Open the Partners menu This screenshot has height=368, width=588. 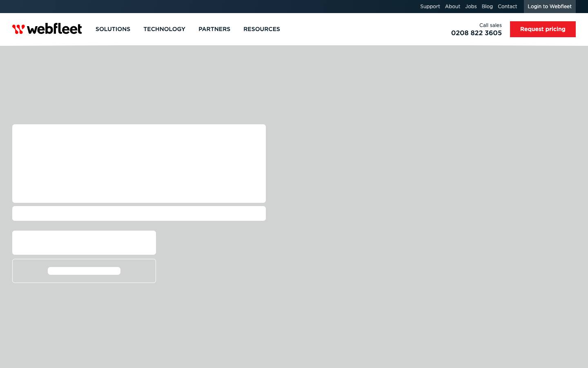pos(214,29)
